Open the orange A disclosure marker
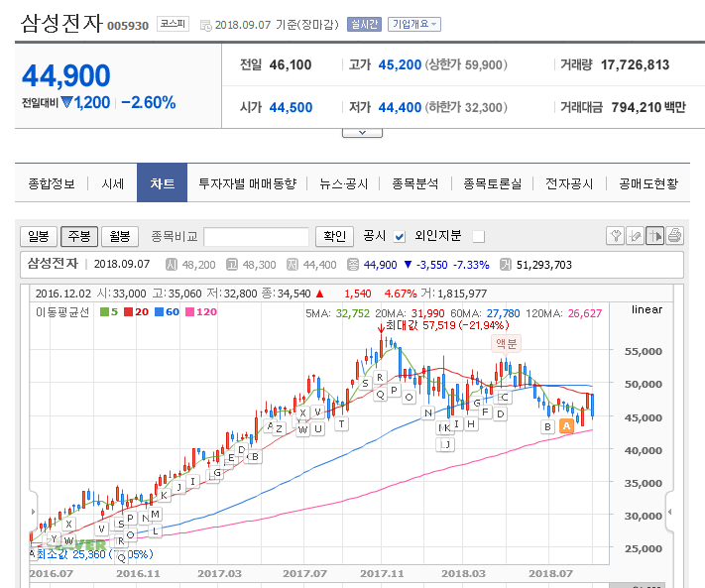Screen dimensions: 705x588 [566, 425]
